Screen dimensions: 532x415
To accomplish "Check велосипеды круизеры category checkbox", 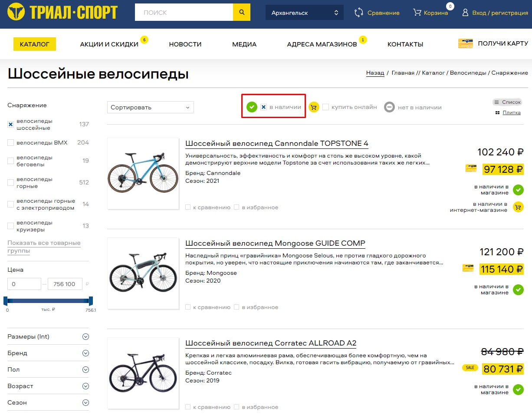I will [x=11, y=226].
